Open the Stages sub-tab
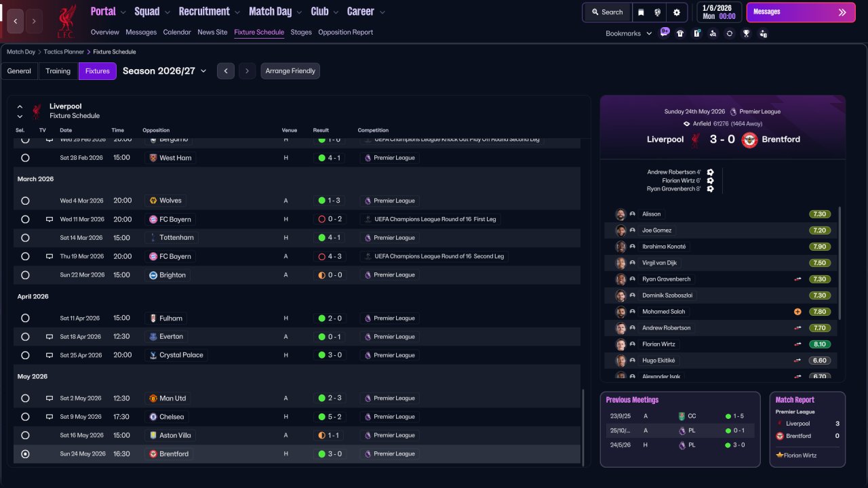 (x=301, y=32)
